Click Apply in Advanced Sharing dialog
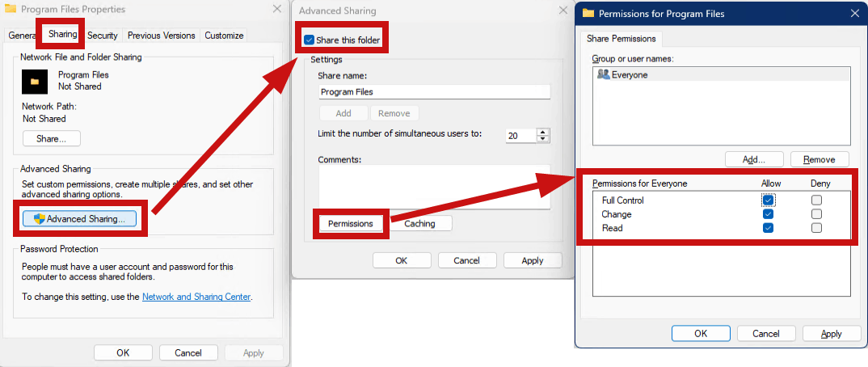The width and height of the screenshot is (868, 367). [x=533, y=260]
